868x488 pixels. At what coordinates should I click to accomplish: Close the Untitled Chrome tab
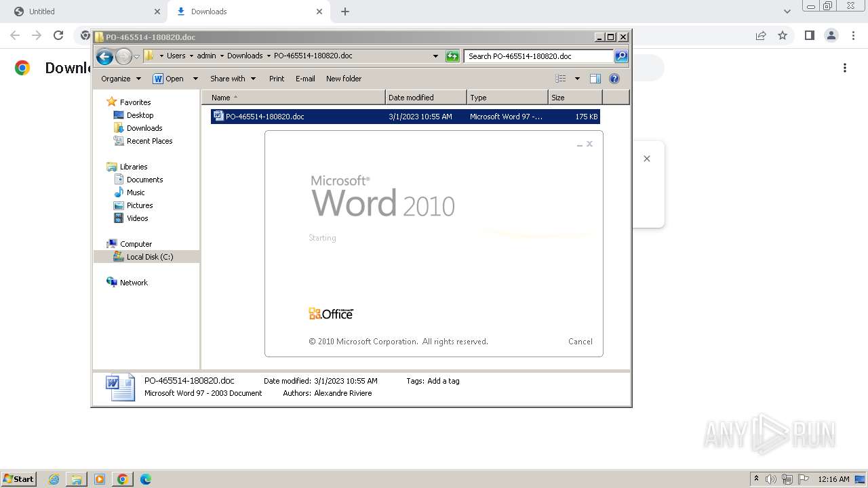pyautogui.click(x=157, y=12)
